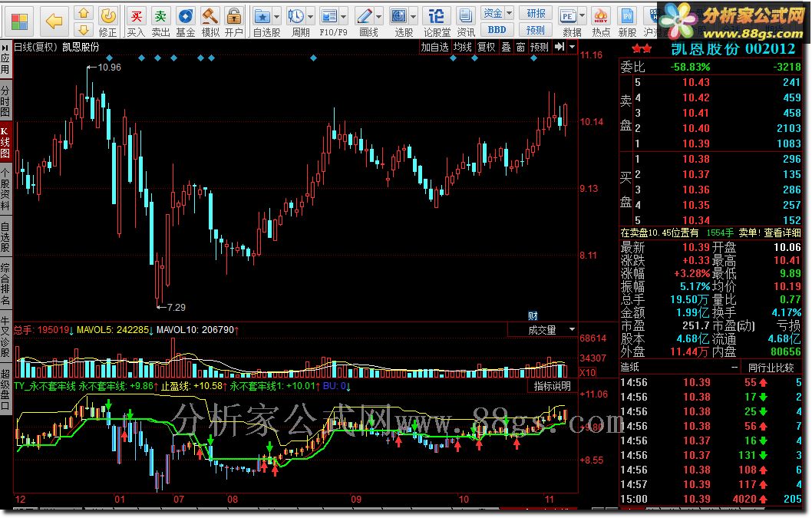Open the 综合排名 side tab
Viewport: 812px width, 518px height.
coord(5,284)
